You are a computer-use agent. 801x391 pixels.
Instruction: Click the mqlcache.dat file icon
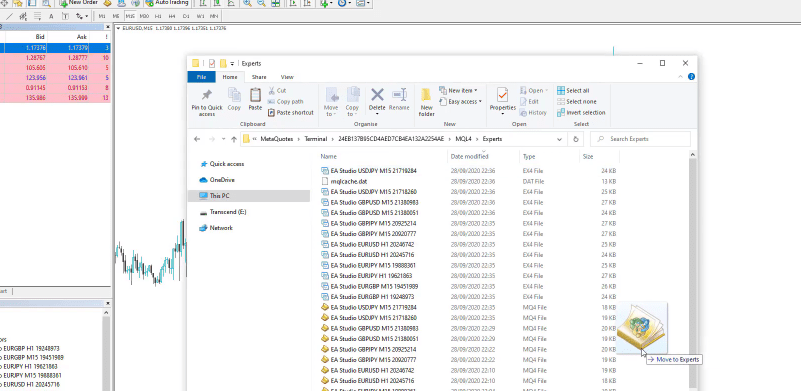tap(325, 181)
